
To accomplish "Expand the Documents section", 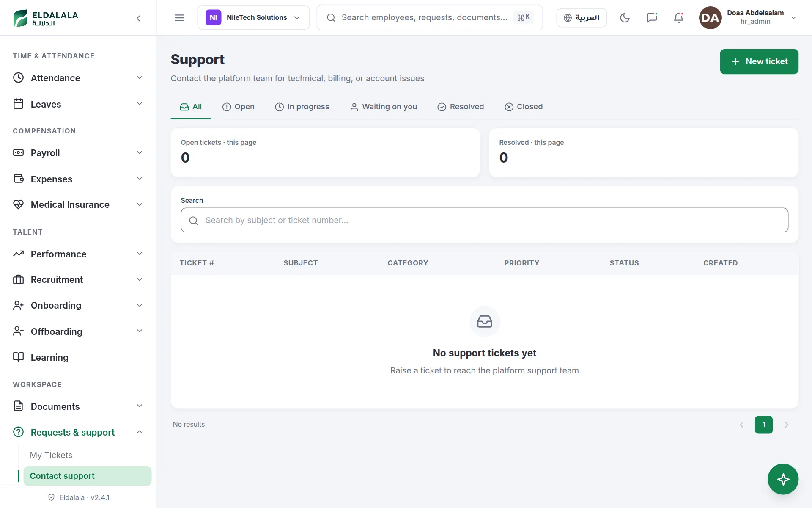I will point(139,406).
